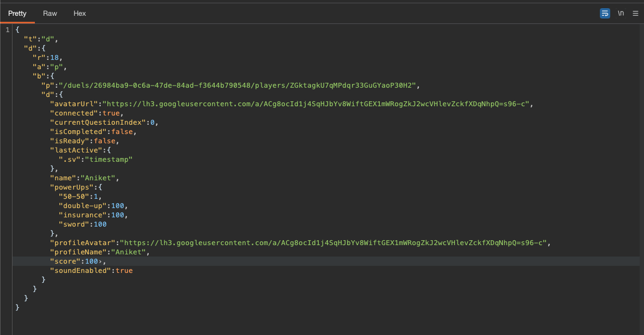Click the profileAvatar googleusercontent URL value

tap(333, 242)
